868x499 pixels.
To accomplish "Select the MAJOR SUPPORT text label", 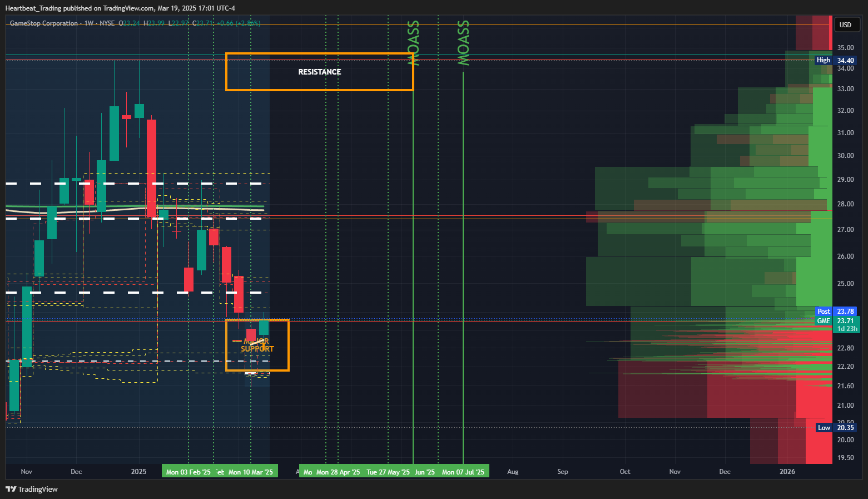I will (257, 345).
